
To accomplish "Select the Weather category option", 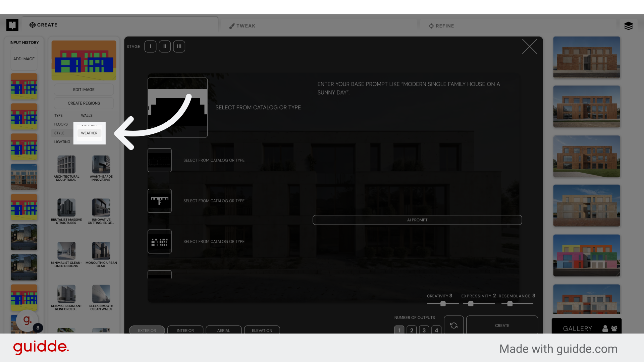I will click(89, 133).
